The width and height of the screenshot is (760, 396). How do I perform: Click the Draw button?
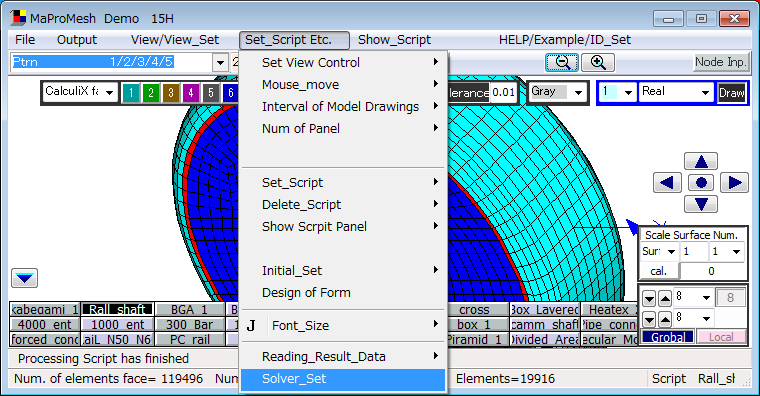(731, 93)
